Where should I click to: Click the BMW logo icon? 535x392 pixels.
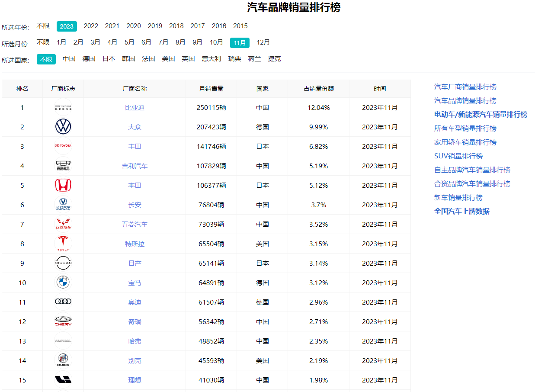point(63,283)
